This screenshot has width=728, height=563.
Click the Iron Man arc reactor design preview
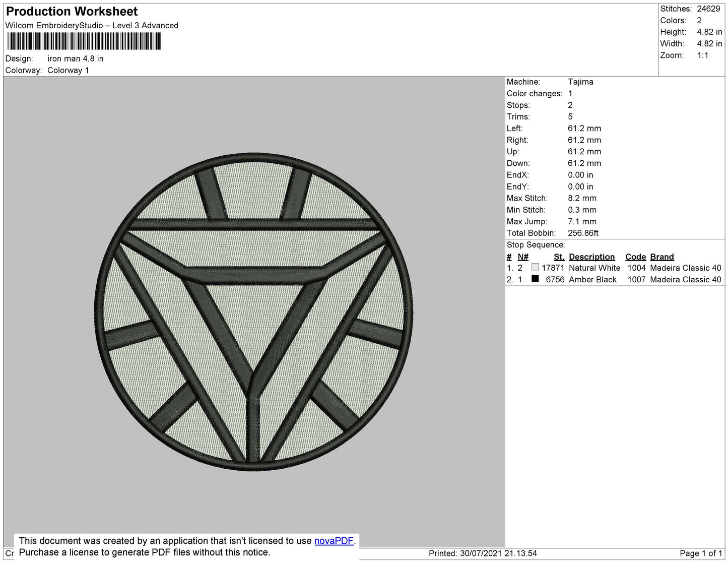point(253,312)
